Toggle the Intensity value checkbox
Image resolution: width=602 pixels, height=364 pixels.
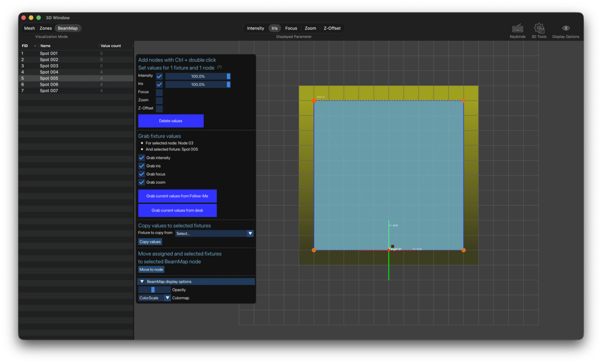159,76
